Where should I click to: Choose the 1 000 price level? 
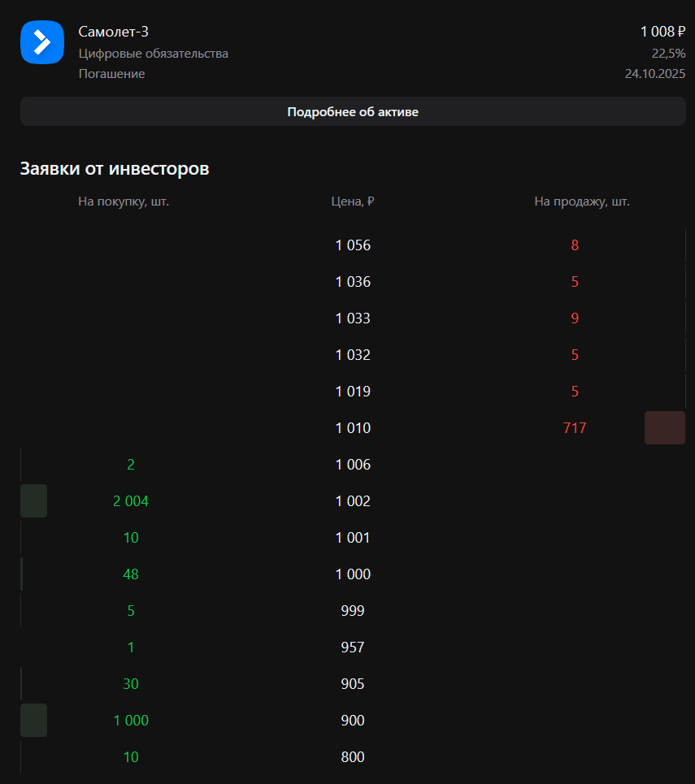coord(353,574)
